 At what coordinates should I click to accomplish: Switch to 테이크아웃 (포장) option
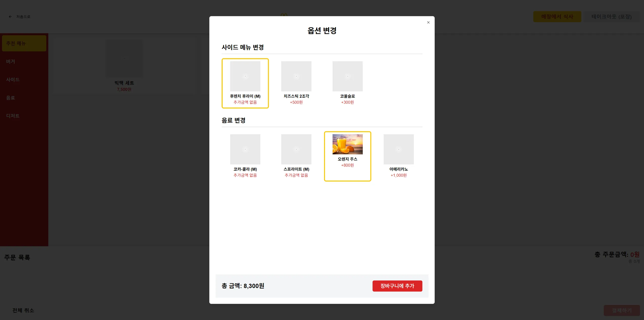pos(612,17)
